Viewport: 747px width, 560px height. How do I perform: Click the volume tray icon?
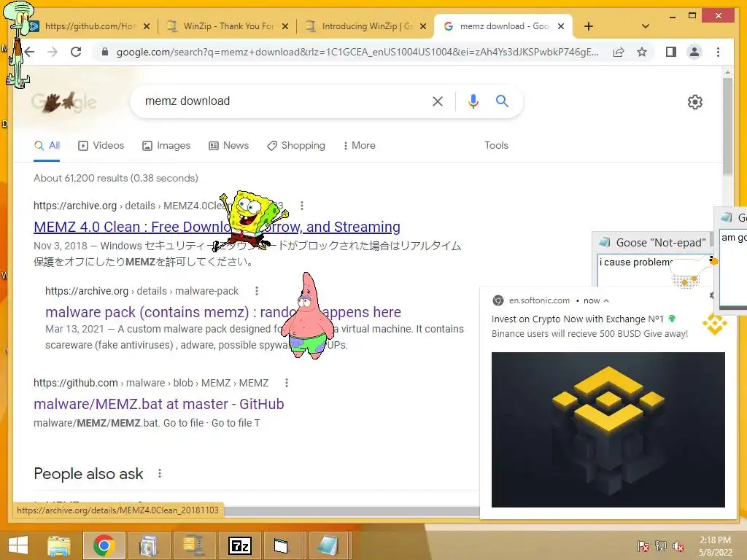[x=678, y=546]
